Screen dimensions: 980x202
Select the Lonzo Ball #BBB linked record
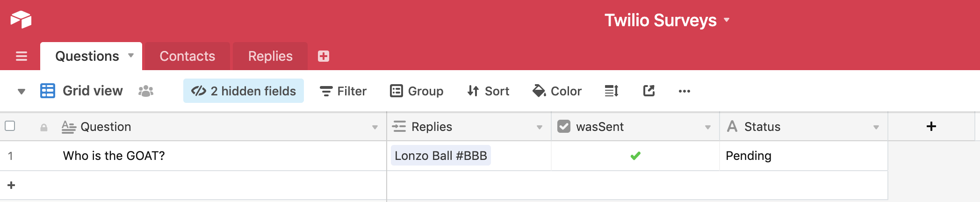point(440,156)
